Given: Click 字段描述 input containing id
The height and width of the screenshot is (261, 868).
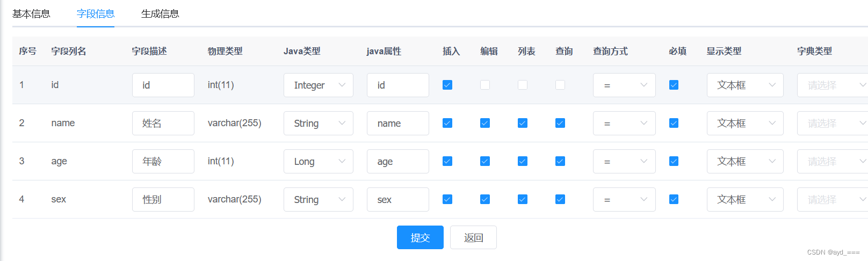Looking at the screenshot, I should [163, 85].
